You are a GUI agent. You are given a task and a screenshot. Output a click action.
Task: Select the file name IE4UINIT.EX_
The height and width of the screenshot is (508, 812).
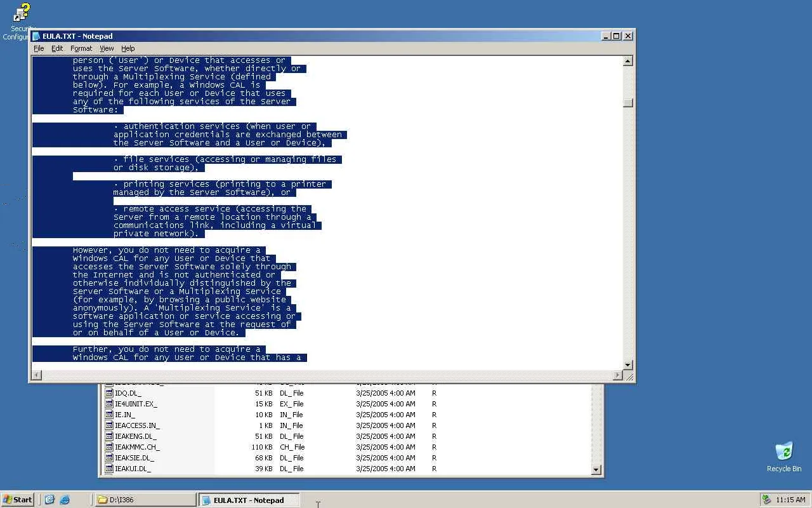point(136,404)
